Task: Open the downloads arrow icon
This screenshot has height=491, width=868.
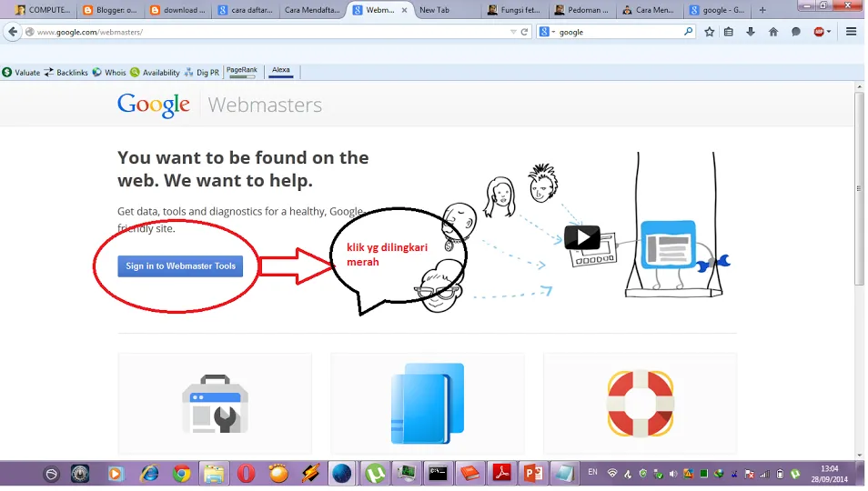Action: [751, 32]
